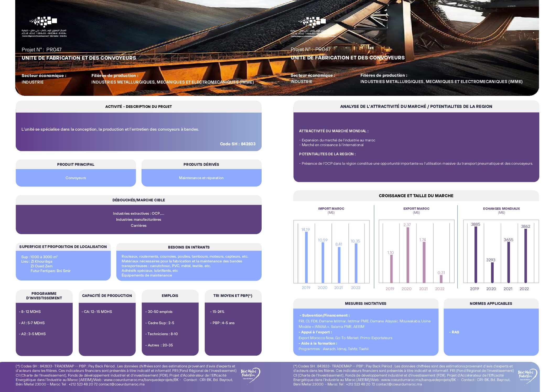Click the 2019 Import Maroc bar 14,19
This screenshot has height=392, width=555.
tap(306, 257)
